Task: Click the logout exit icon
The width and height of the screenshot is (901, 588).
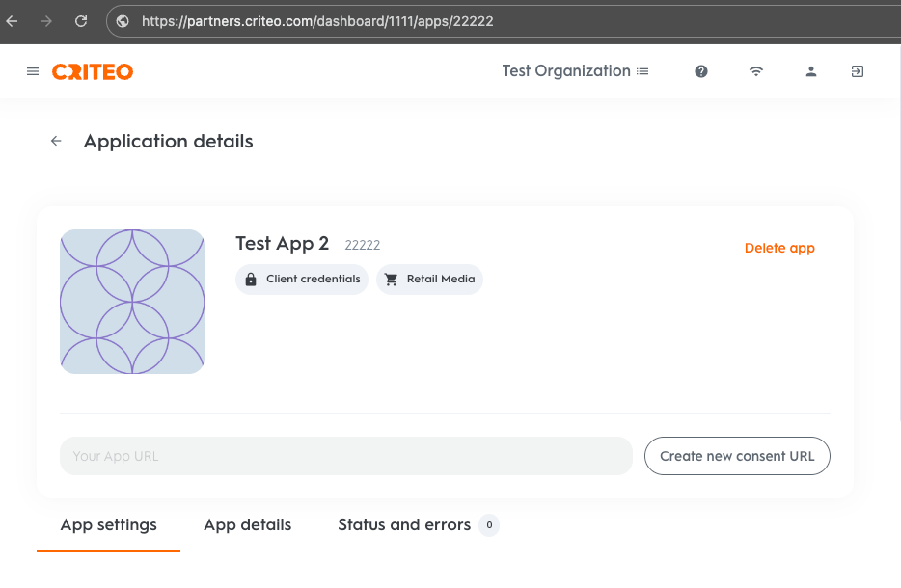Action: click(858, 71)
